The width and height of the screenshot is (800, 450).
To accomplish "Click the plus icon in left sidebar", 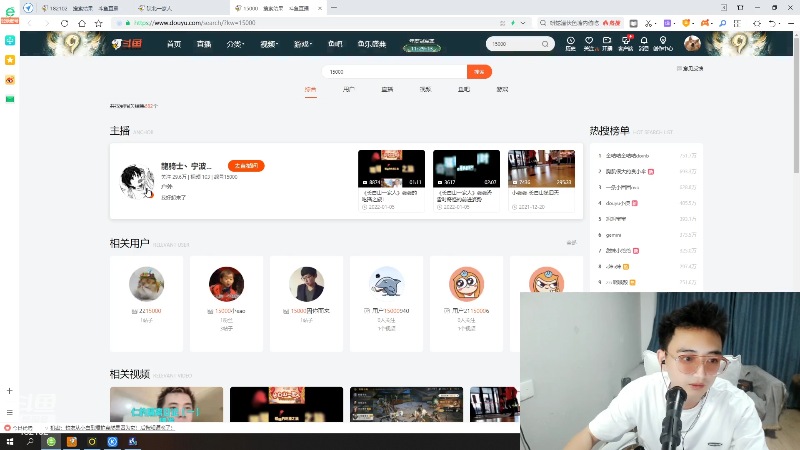I will point(10,391).
